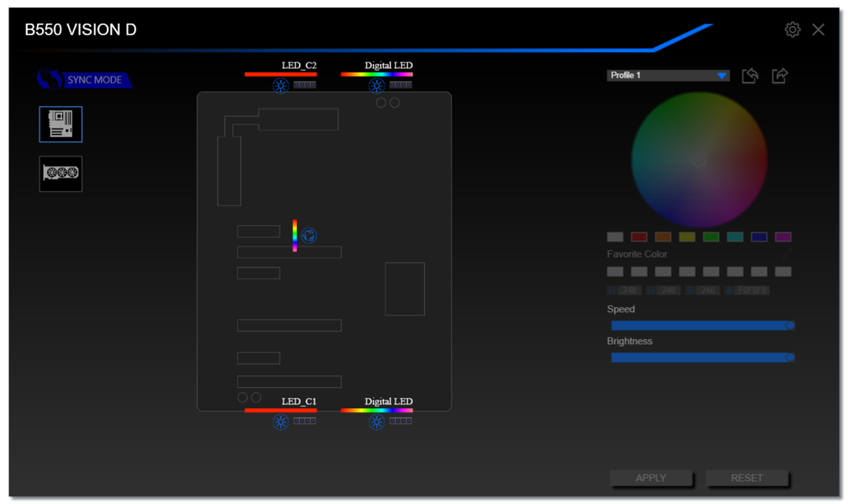
Task: Click the export profile icon
Action: tap(779, 76)
